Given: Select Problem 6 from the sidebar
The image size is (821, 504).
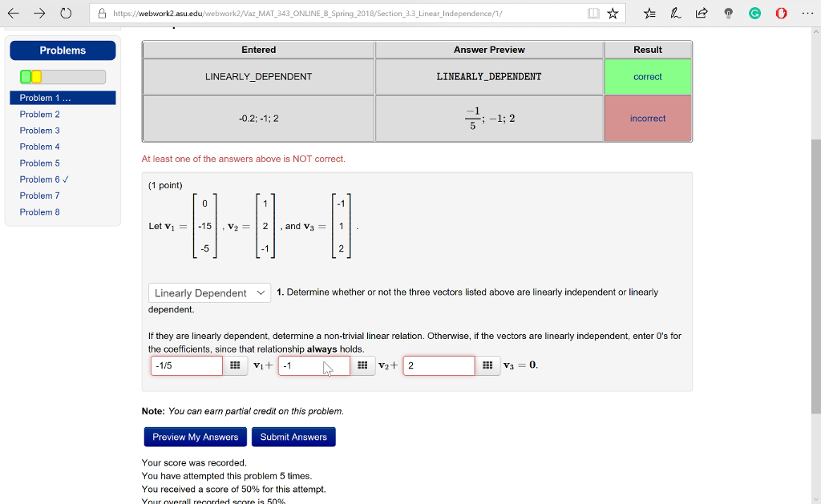Looking at the screenshot, I should click(x=40, y=179).
